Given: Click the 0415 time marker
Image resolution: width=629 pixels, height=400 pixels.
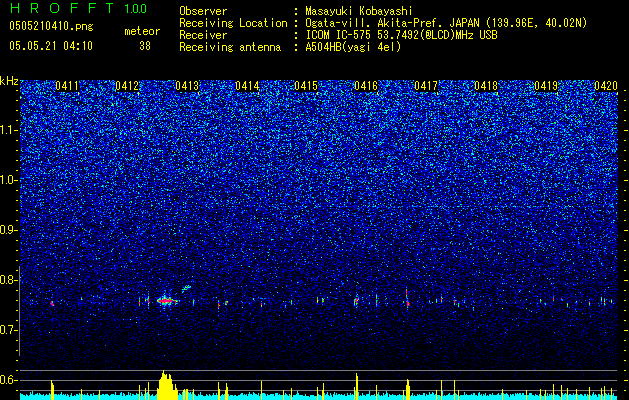Looking at the screenshot, I should pos(306,86).
